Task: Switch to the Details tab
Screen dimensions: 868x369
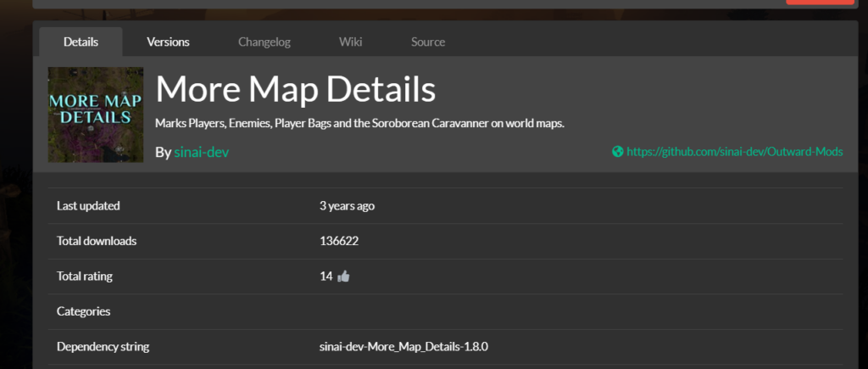Action: pos(81,42)
